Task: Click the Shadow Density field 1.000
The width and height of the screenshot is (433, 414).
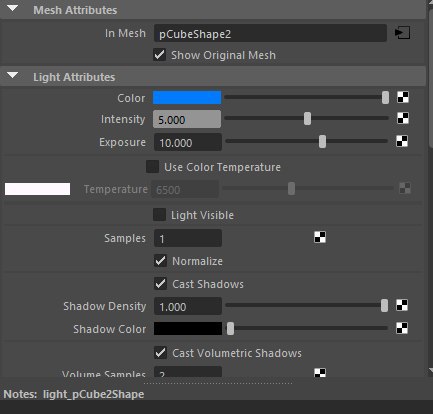Action: pyautogui.click(x=188, y=306)
